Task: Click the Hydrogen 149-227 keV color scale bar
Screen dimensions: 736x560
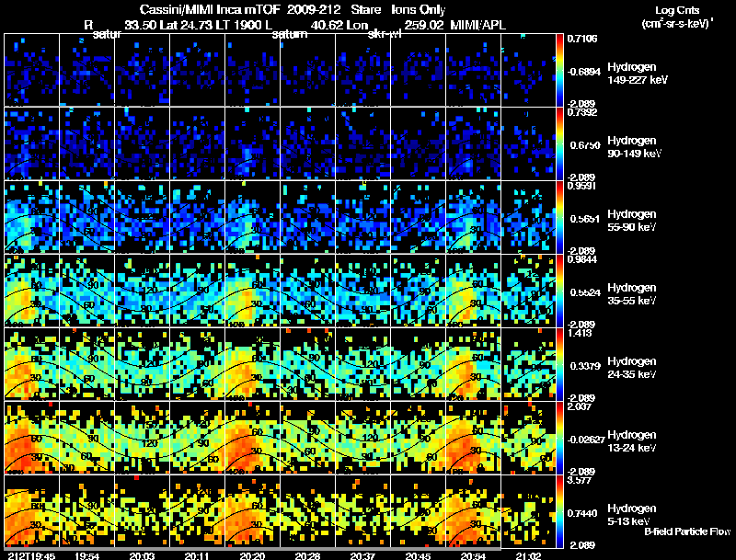Action: coord(559,70)
